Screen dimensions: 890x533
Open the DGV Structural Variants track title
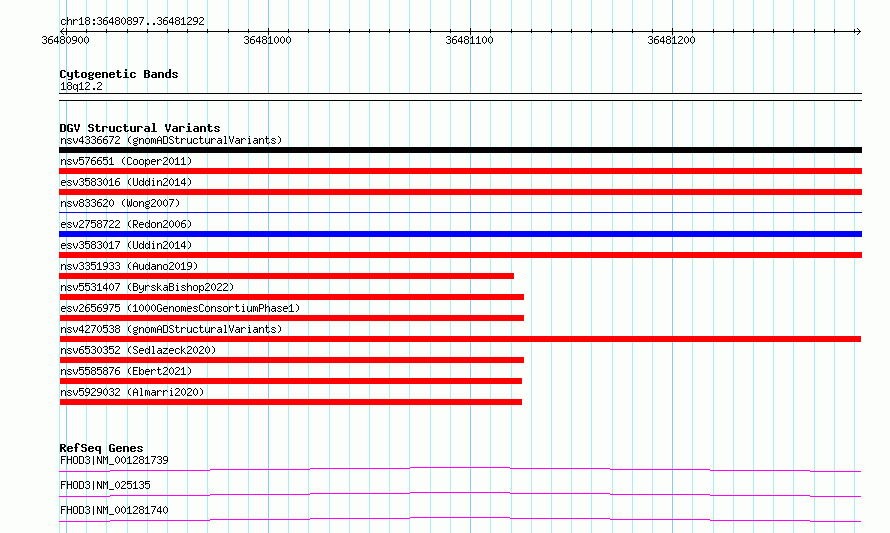tap(140, 128)
